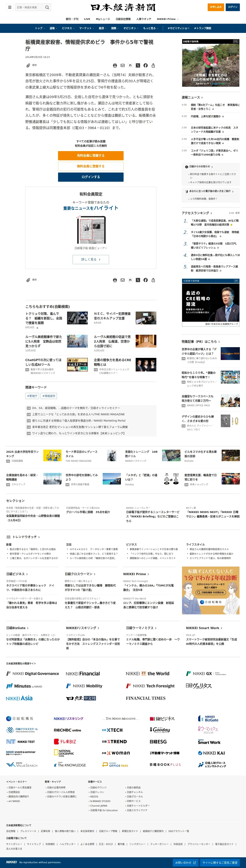Select the #情報提供 keyword tag
Image resolution: width=246 pixels, height=868 pixels.
click(x=49, y=396)
